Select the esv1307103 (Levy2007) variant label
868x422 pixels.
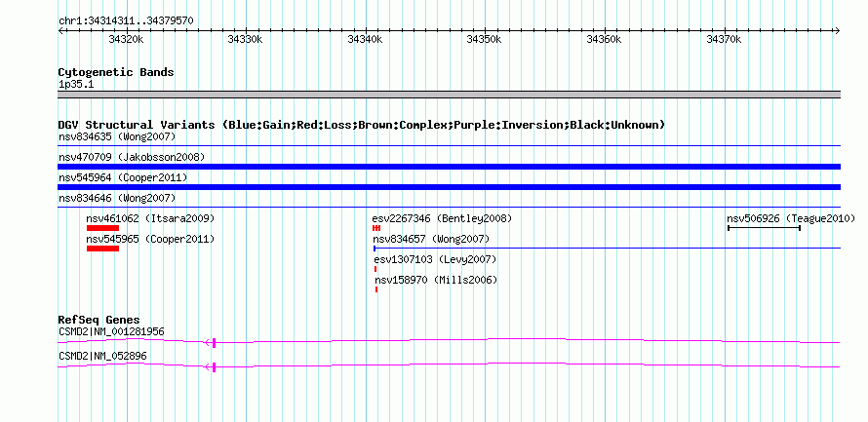[436, 259]
